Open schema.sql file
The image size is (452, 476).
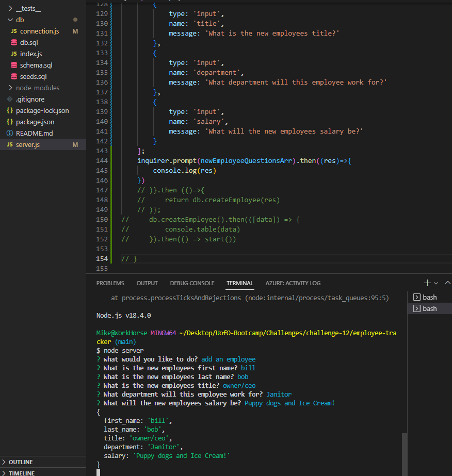tap(36, 65)
